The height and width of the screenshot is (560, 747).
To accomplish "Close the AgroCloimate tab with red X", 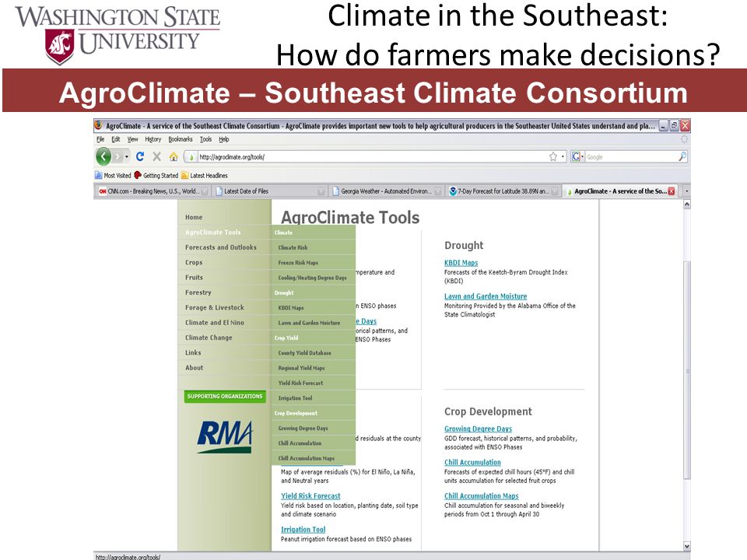I will click(672, 191).
